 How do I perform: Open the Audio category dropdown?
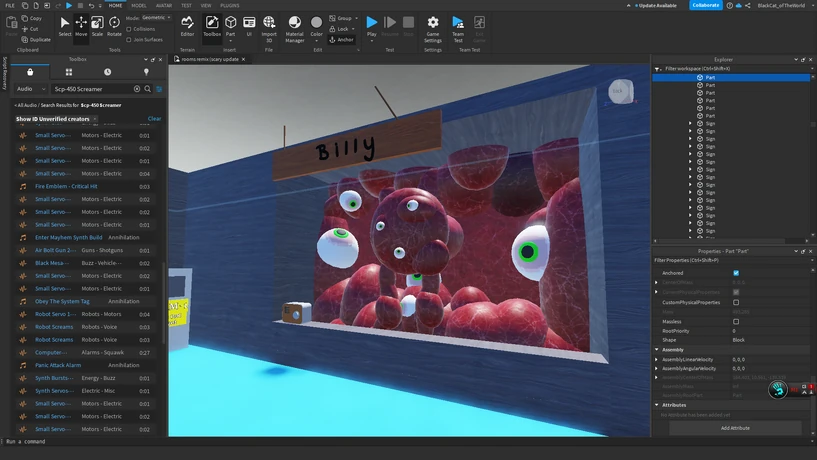click(30, 89)
